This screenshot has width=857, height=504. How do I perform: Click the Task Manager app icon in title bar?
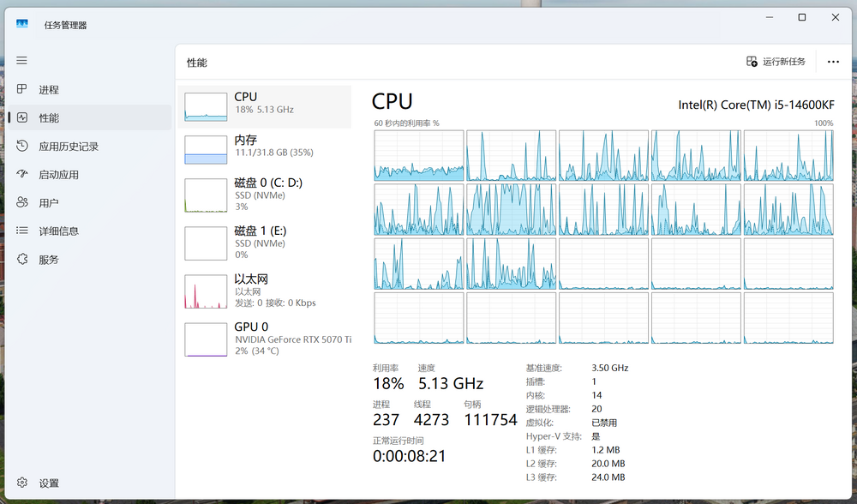[22, 23]
